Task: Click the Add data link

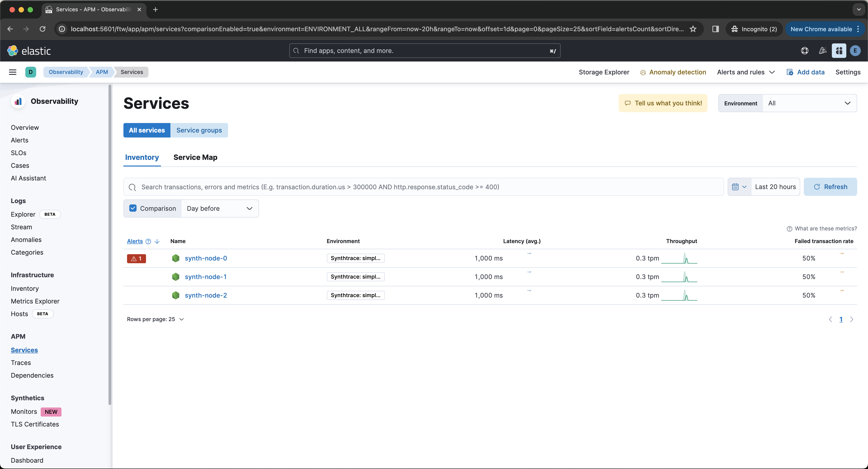Action: click(x=805, y=72)
